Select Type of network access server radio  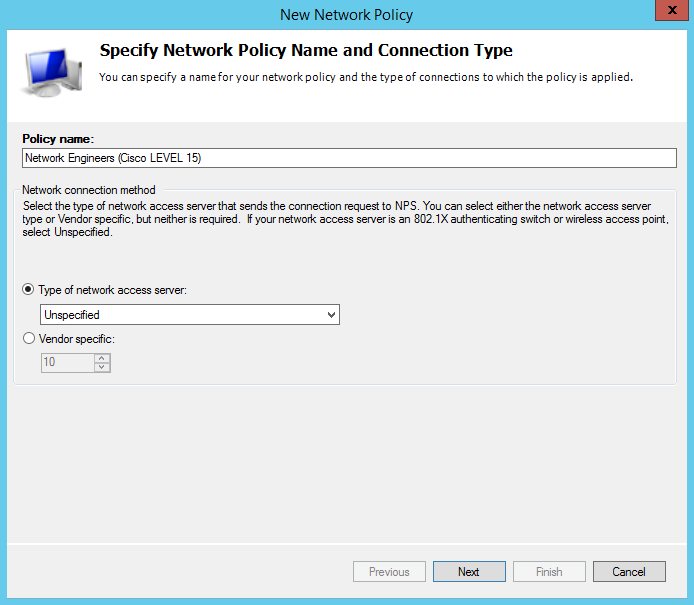28,290
